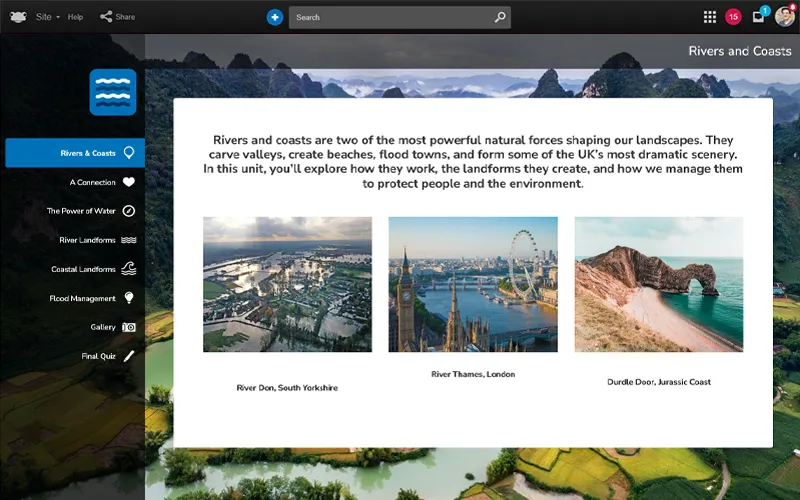
Task: Expand the Site dropdown menu
Action: [x=48, y=17]
